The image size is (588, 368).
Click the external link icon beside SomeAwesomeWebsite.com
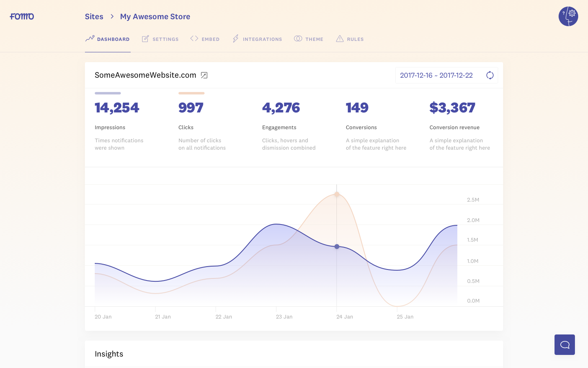tap(204, 75)
